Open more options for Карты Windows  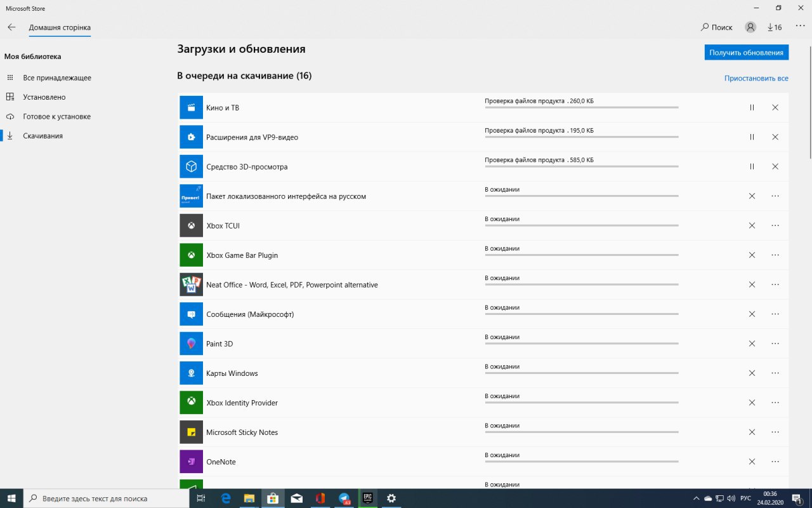775,373
